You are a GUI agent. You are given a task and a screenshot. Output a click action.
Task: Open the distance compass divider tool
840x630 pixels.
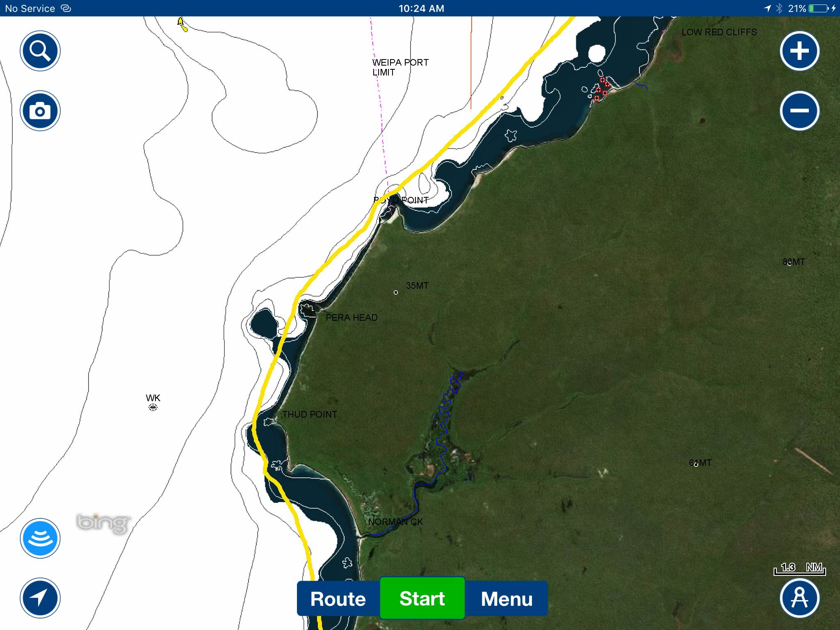799,598
